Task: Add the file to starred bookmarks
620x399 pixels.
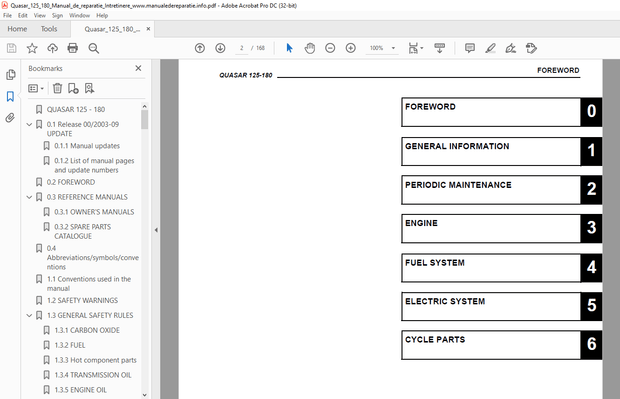Action: point(32,48)
